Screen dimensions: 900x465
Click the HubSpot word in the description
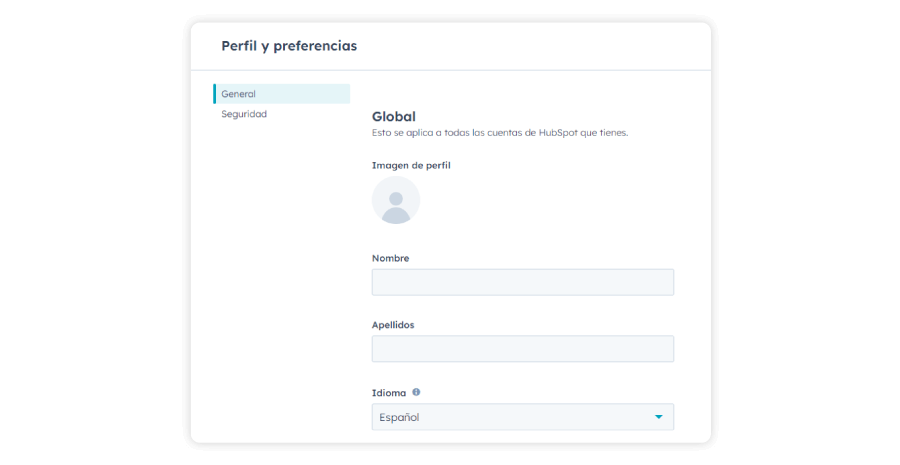tap(558, 133)
